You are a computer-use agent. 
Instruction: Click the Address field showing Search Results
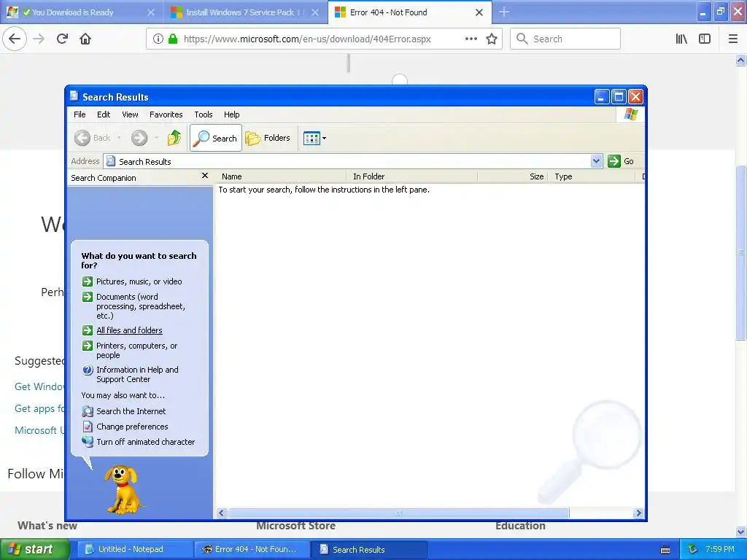pyautogui.click(x=348, y=161)
